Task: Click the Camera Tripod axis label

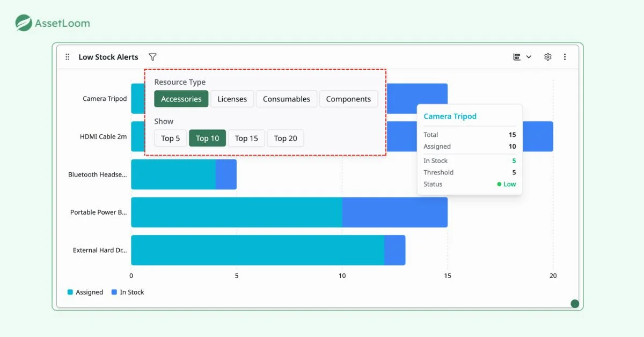Action: tap(105, 99)
